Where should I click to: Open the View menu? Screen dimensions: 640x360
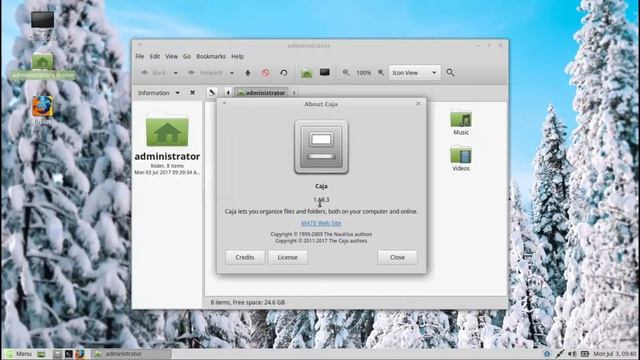[171, 56]
